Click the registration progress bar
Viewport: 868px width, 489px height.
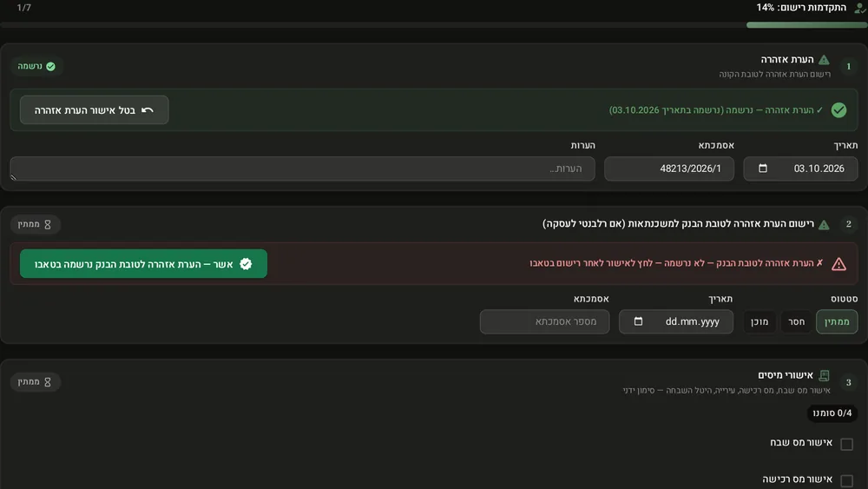434,25
